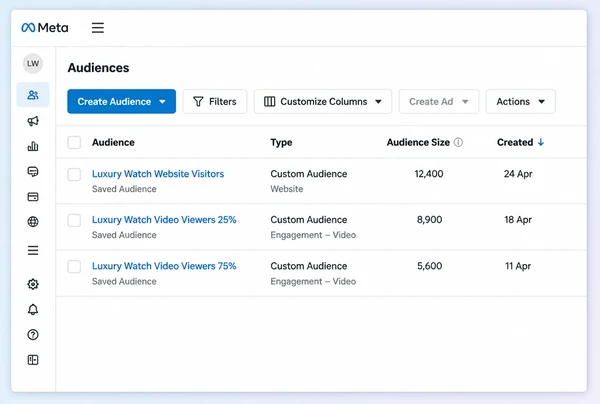Click the 11 Apr created date
The width and height of the screenshot is (600, 404).
[518, 266]
